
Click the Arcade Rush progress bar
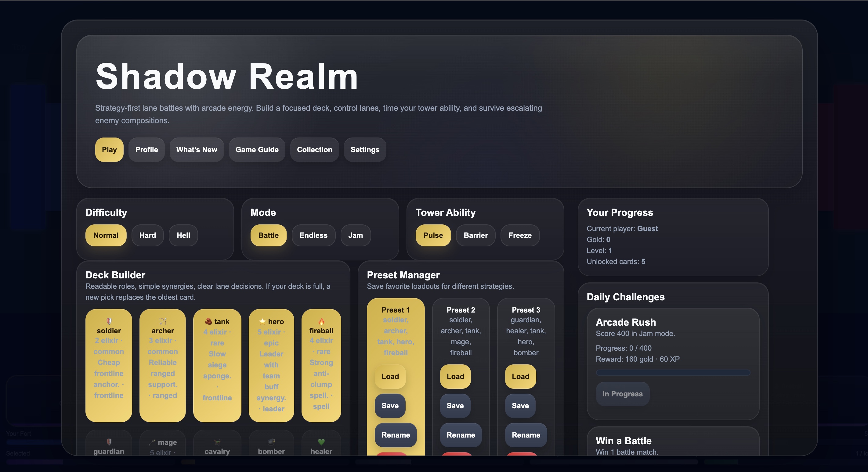[x=673, y=373]
